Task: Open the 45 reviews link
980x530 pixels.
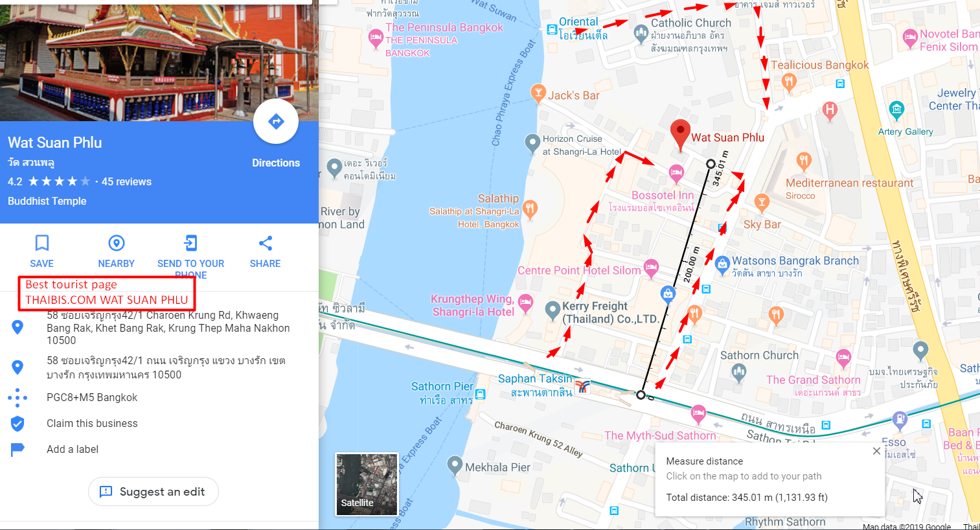Action: pyautogui.click(x=126, y=182)
